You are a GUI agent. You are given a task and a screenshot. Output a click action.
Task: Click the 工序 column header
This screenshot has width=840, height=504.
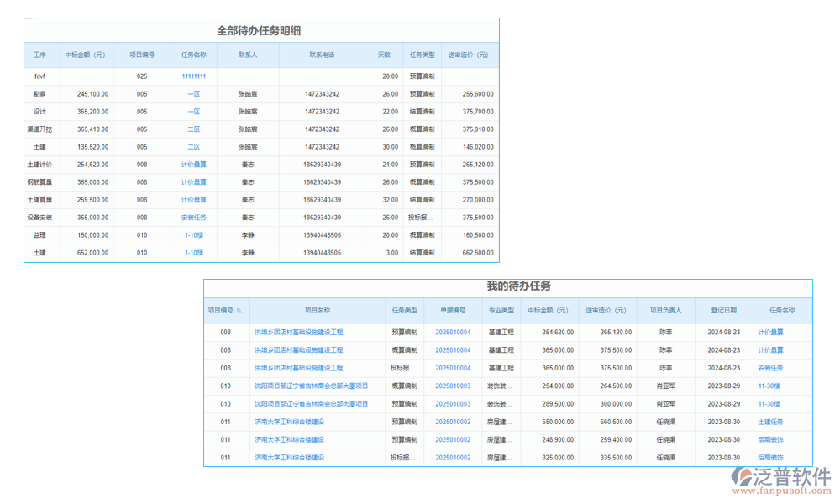click(x=39, y=54)
